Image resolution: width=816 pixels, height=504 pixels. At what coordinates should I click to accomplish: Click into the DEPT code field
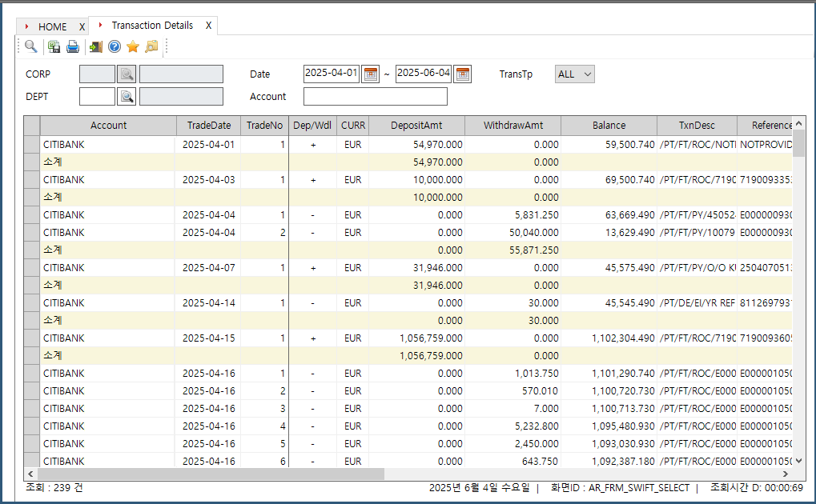[x=98, y=96]
